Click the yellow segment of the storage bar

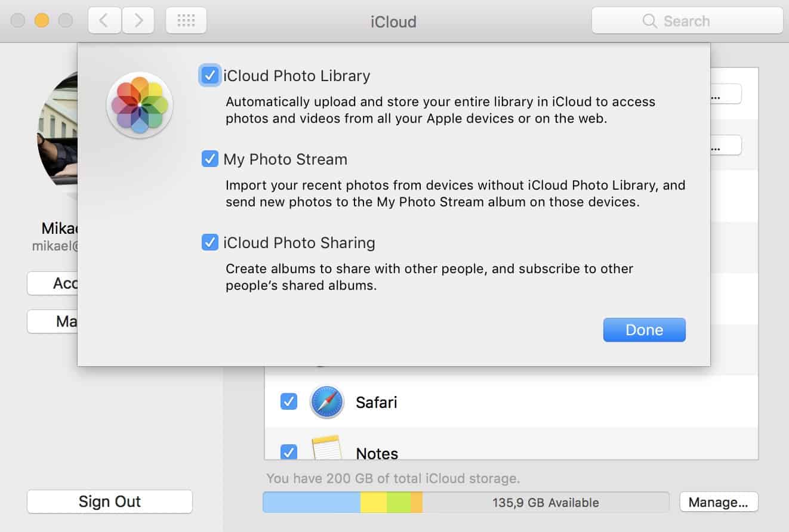[374, 502]
